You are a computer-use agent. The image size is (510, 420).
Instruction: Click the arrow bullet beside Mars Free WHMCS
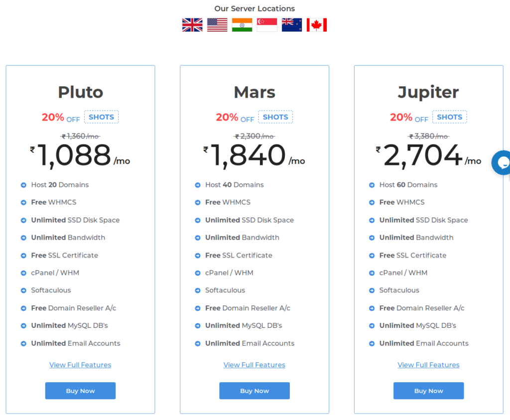[198, 203]
